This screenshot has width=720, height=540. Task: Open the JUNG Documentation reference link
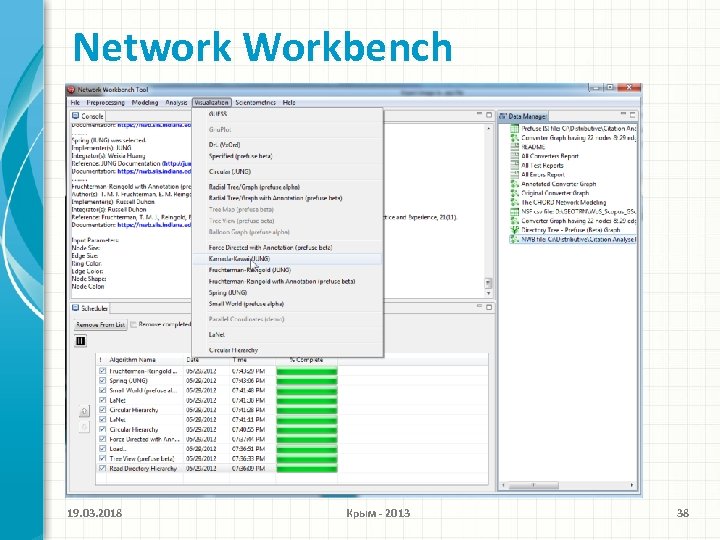177,163
